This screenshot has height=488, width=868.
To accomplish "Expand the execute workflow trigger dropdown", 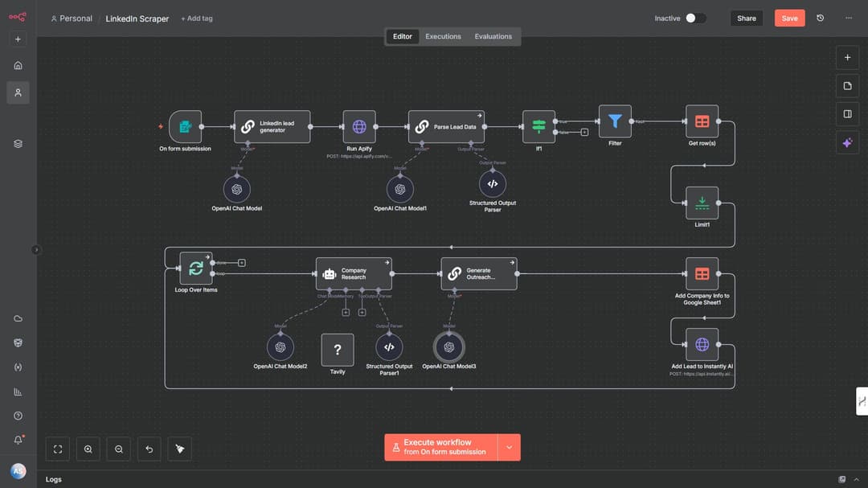I will [x=509, y=447].
